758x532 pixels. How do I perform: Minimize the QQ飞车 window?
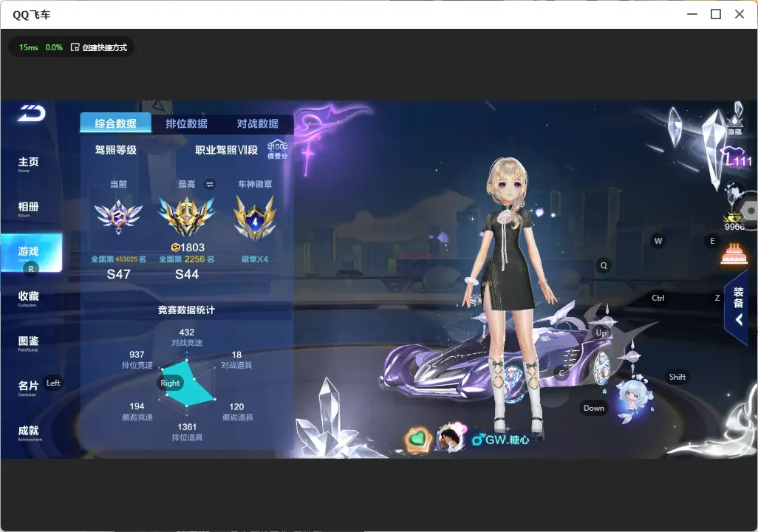(x=692, y=15)
